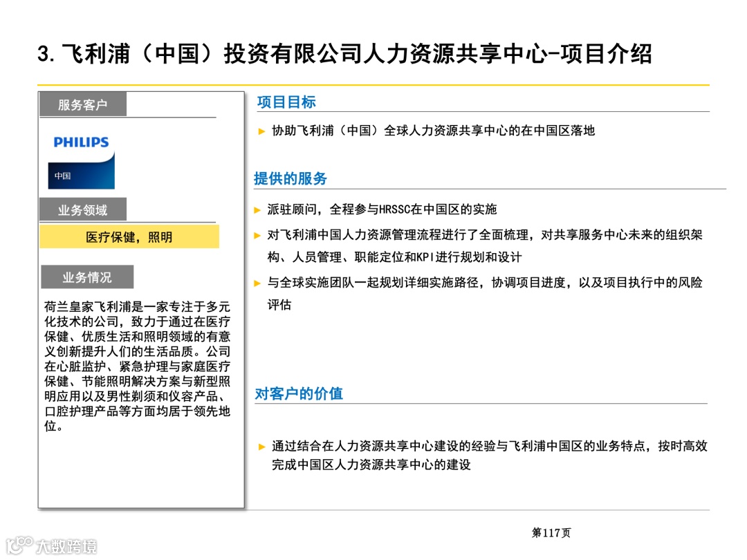Click the slide title about 飞利浦（中国）
Image resolution: width=747 pixels, height=560 pixels.
[x=344, y=53]
